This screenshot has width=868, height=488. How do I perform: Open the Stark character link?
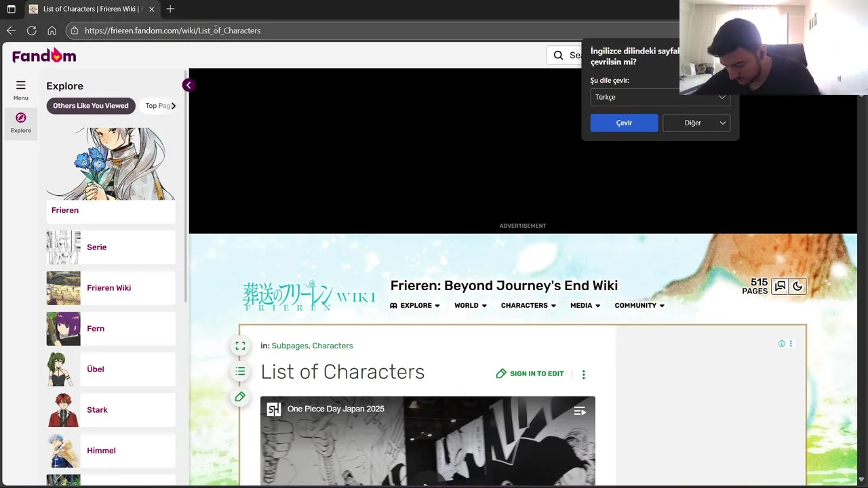[x=97, y=410]
